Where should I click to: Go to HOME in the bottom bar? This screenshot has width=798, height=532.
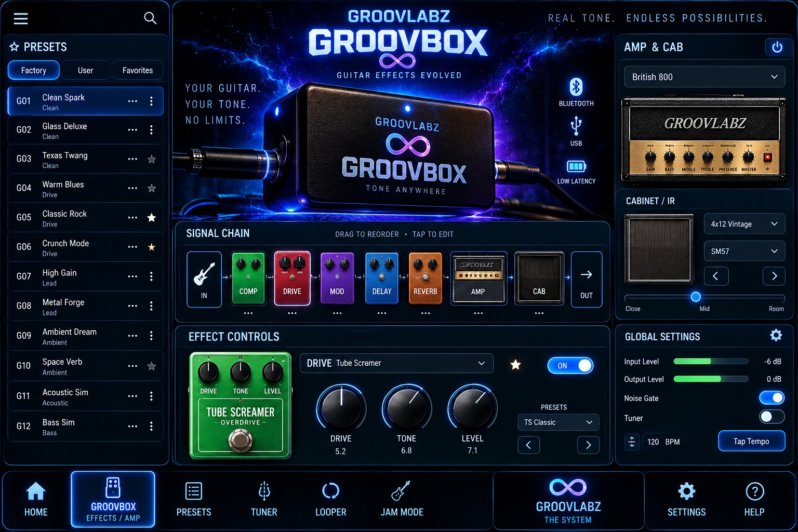pos(36,499)
